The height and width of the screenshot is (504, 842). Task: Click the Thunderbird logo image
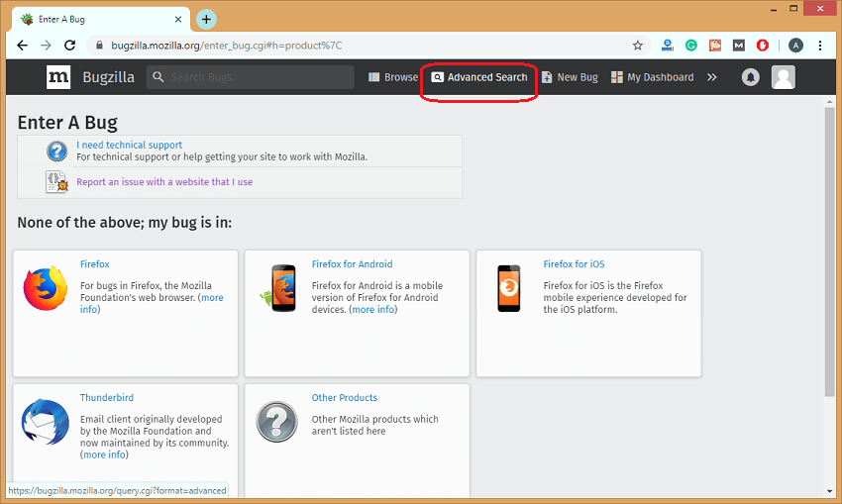pyautogui.click(x=46, y=422)
